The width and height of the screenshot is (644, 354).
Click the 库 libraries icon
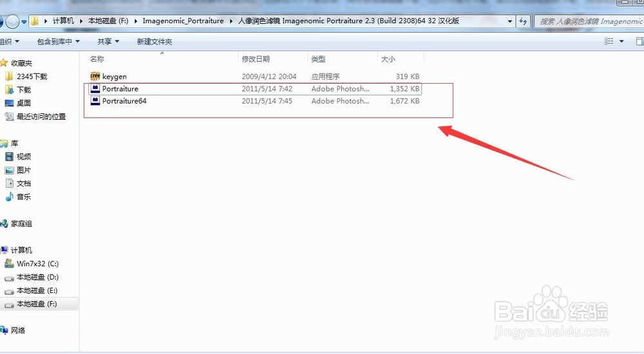[x=4, y=144]
